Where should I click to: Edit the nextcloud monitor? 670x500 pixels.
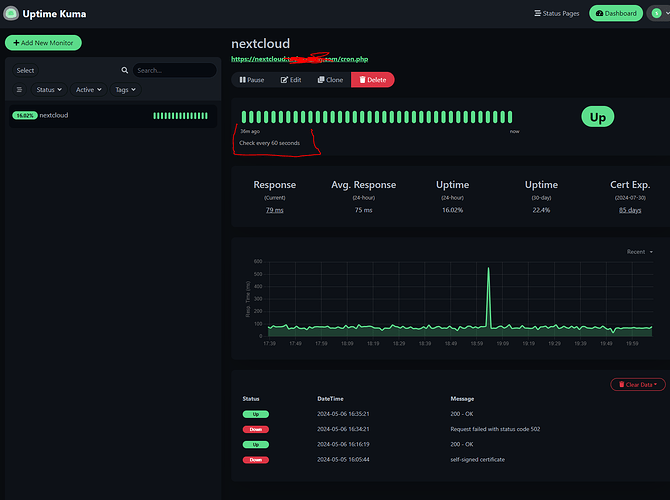[x=291, y=79]
